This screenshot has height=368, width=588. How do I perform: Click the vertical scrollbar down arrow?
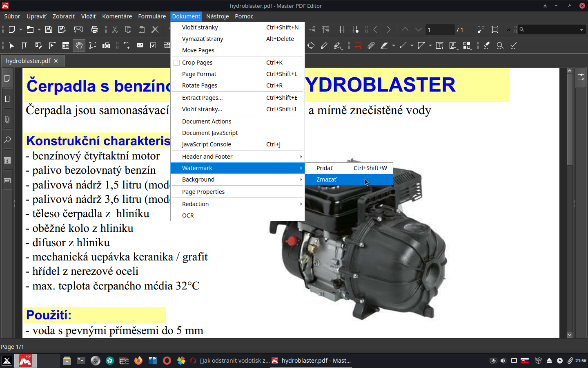(x=570, y=335)
